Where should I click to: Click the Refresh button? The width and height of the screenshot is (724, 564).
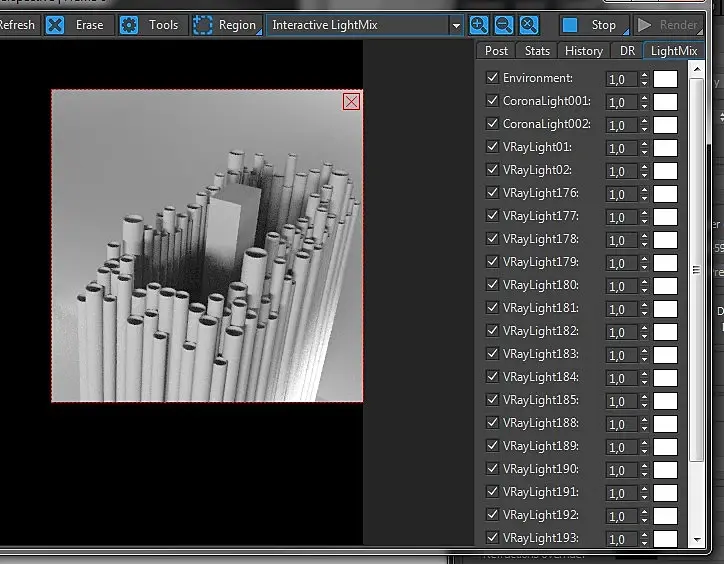pos(18,25)
